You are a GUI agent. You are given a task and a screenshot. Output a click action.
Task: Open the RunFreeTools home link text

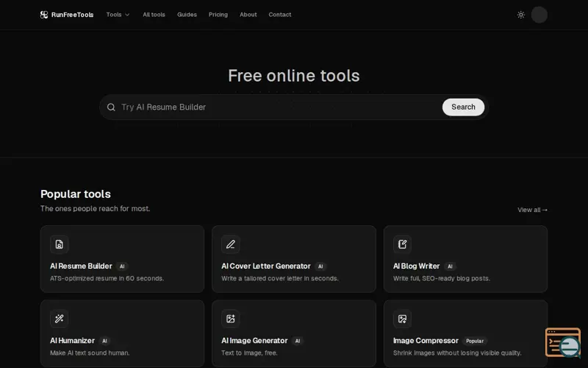[x=72, y=15]
